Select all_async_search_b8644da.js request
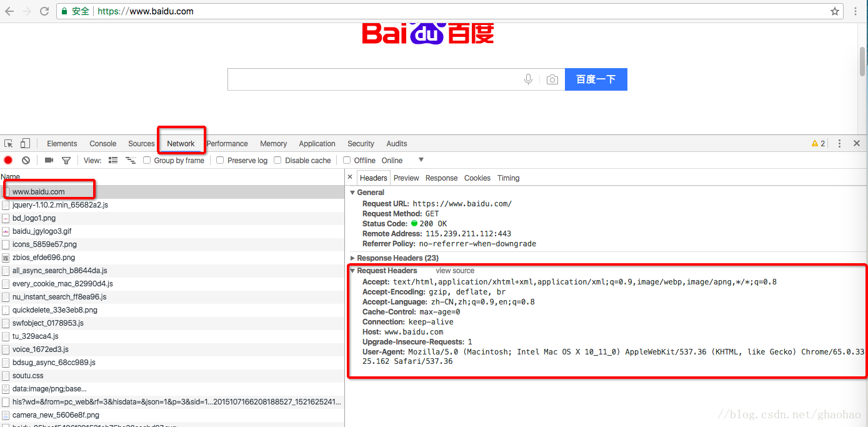 tap(172, 271)
